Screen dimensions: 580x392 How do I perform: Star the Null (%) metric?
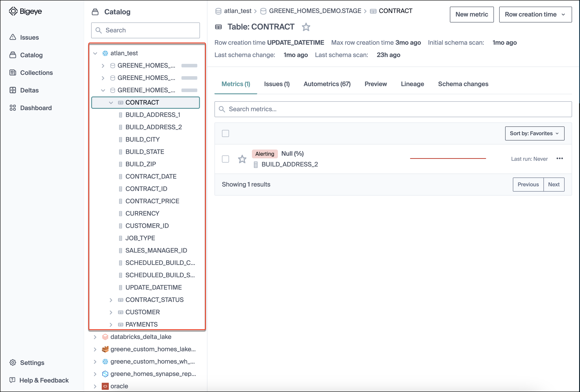click(x=242, y=159)
